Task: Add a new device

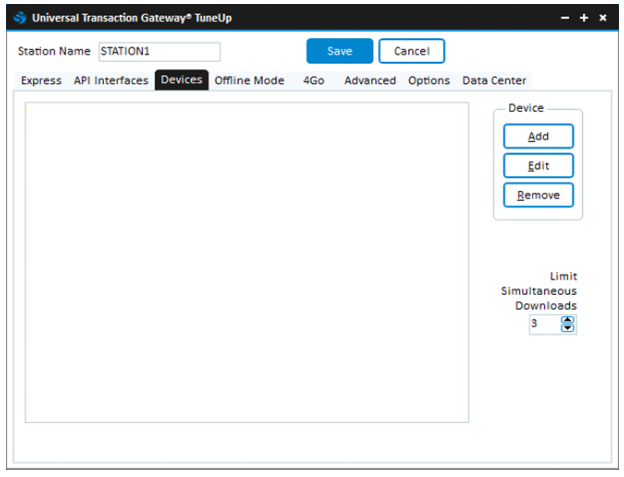Action: tap(538, 137)
